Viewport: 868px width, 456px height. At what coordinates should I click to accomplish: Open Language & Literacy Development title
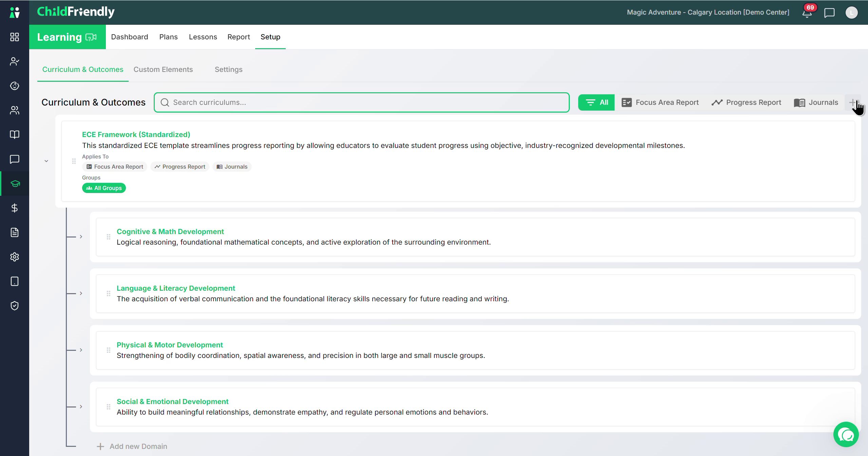click(176, 288)
